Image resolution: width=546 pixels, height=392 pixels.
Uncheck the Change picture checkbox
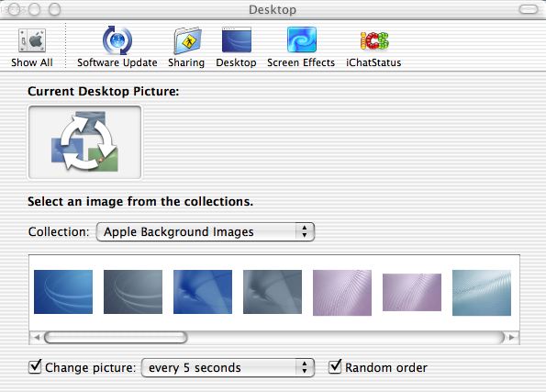(x=35, y=367)
